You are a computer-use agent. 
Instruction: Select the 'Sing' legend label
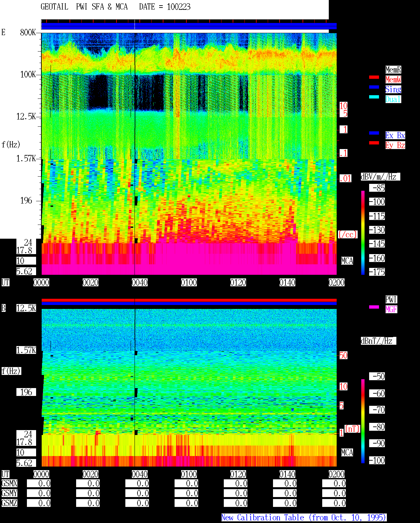(393, 89)
